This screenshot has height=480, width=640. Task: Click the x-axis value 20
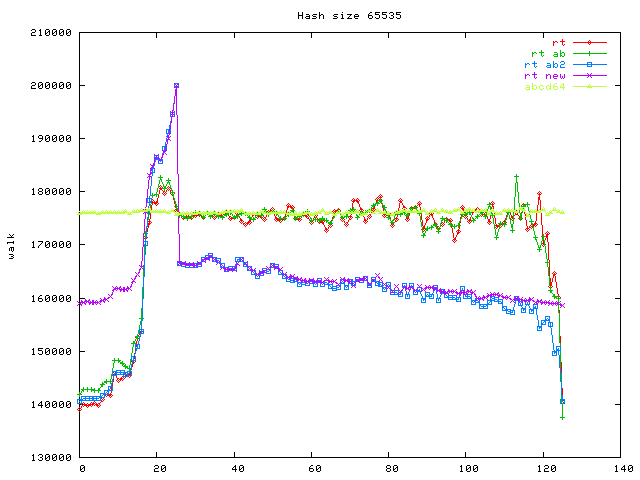click(160, 469)
